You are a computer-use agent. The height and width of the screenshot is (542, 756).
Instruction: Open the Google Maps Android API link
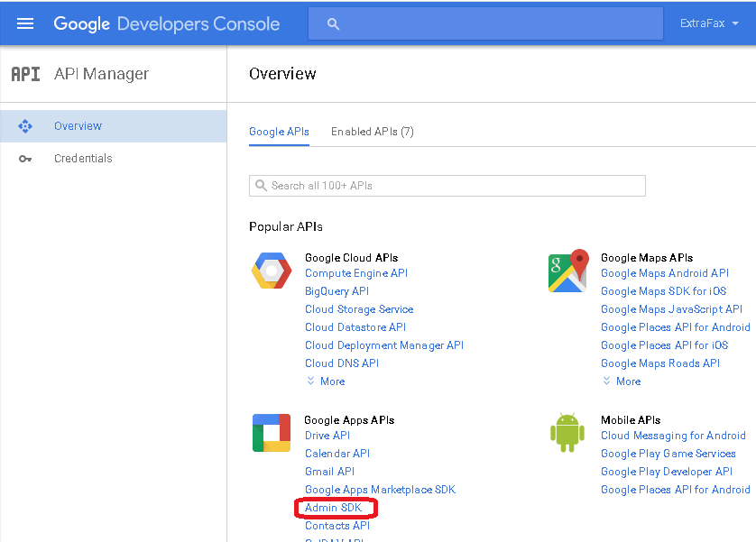665,273
